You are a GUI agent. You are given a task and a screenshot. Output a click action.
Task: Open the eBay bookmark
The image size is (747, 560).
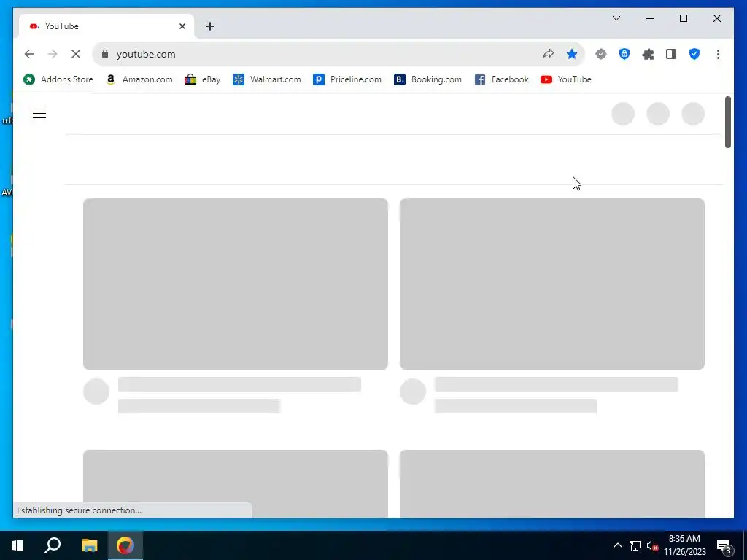[x=203, y=79]
